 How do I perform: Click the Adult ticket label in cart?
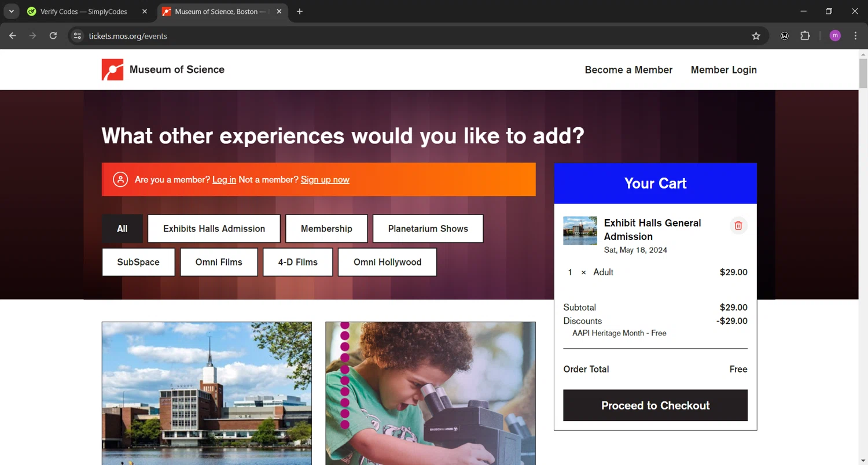[x=604, y=272]
